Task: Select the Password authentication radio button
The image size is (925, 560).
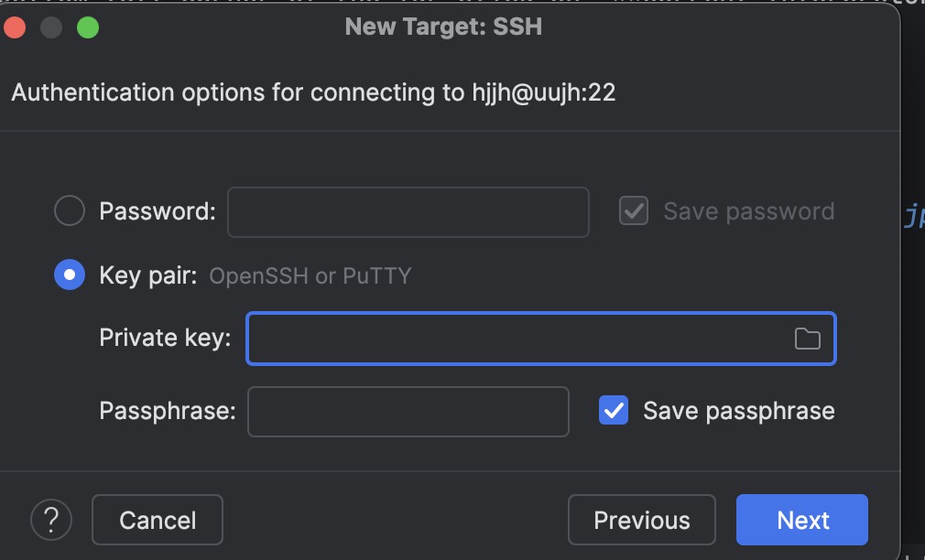Action: [x=70, y=210]
